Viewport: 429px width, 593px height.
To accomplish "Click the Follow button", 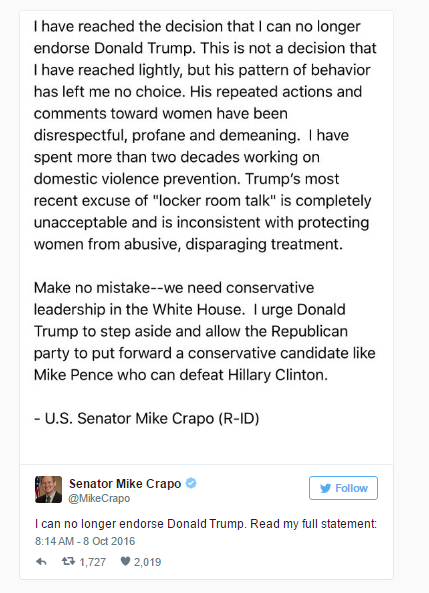I will 343,488.
